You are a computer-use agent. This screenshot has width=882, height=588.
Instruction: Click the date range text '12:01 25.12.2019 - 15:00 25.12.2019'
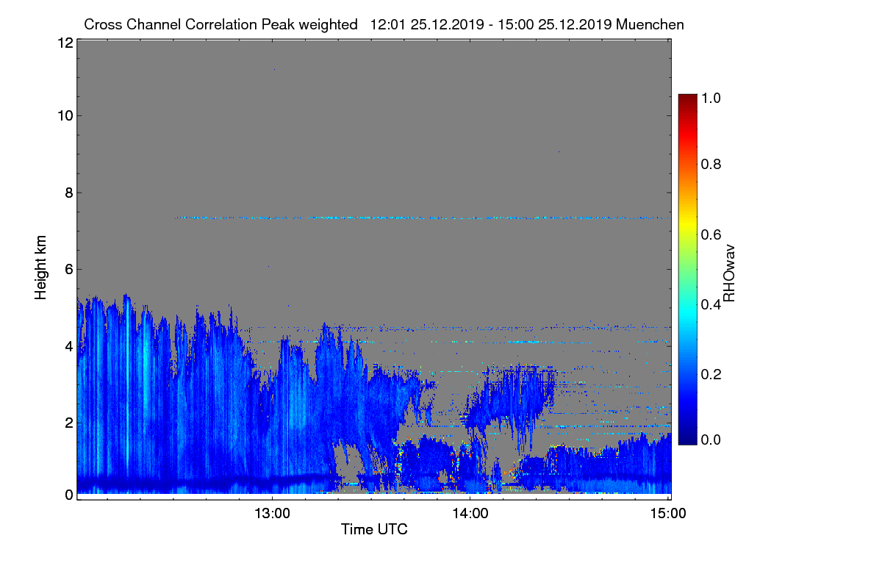(x=492, y=24)
